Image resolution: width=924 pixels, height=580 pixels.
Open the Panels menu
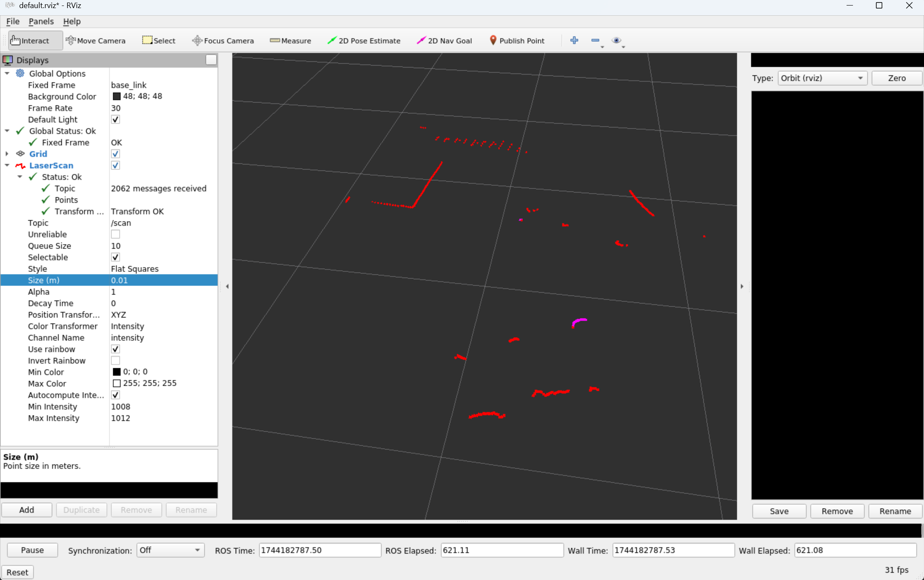click(x=41, y=21)
